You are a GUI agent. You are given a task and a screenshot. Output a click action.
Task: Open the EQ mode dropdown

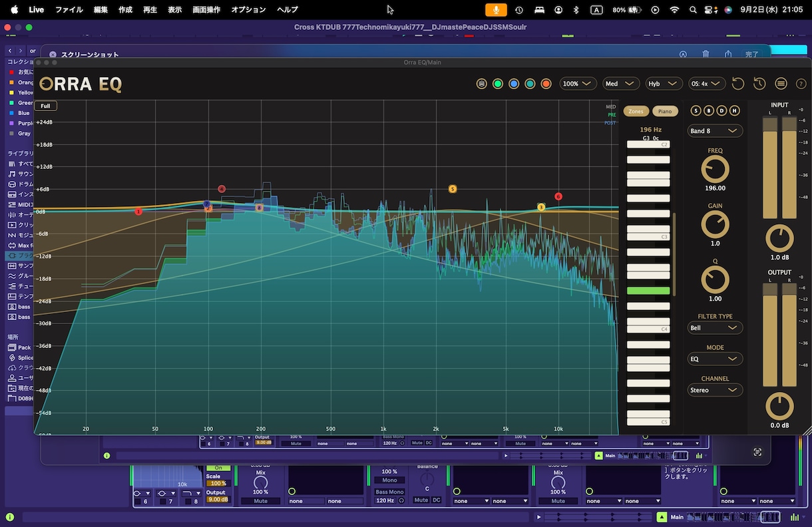tap(715, 359)
